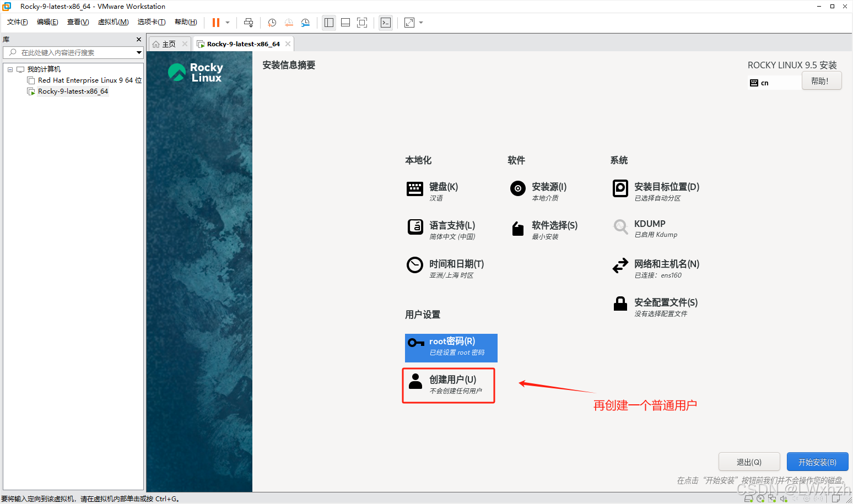Open time and date 时间和日期(T)
Image resolution: width=853 pixels, height=504 pixels.
[x=446, y=268]
